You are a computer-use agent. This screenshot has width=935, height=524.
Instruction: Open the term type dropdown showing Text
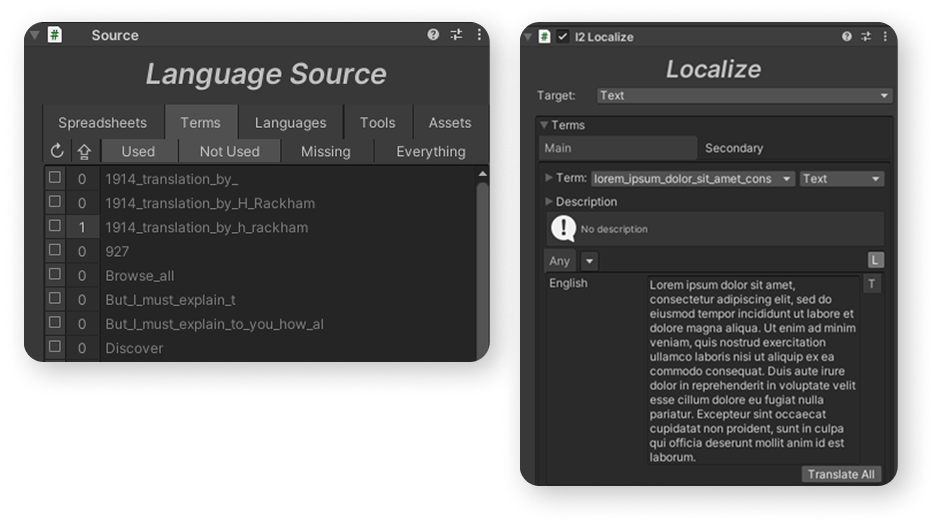tap(841, 179)
